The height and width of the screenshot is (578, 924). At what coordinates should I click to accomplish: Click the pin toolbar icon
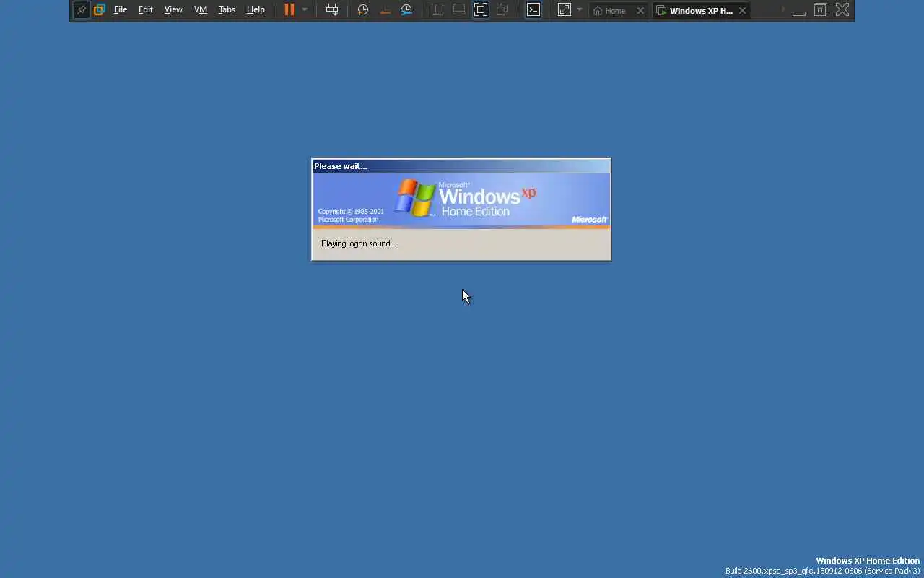(x=82, y=10)
